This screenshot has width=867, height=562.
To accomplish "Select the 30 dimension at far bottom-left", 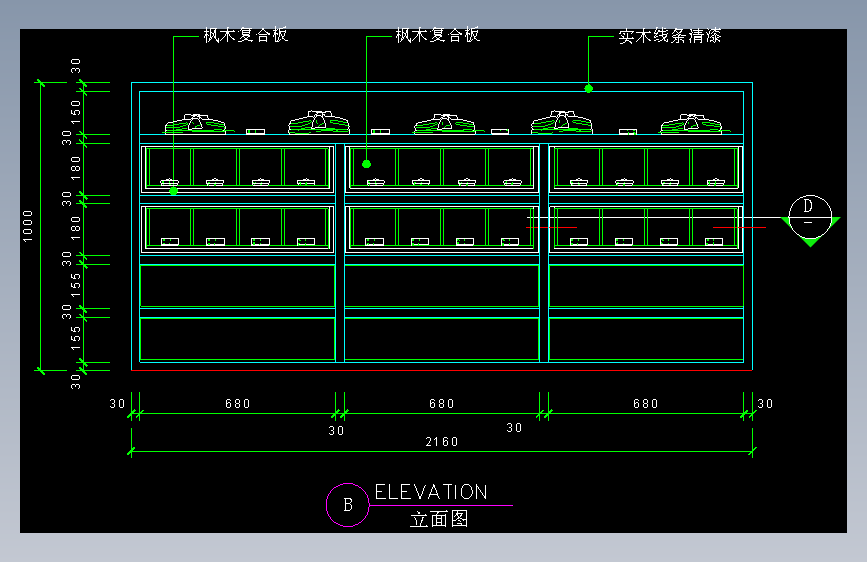I will (117, 404).
